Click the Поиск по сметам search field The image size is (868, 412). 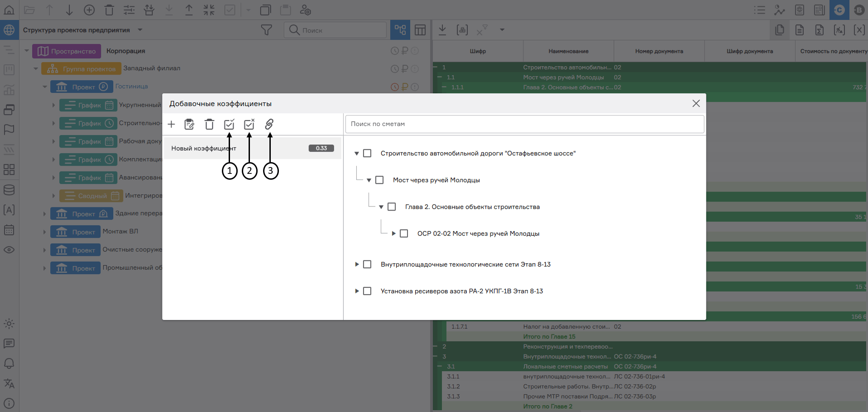524,124
